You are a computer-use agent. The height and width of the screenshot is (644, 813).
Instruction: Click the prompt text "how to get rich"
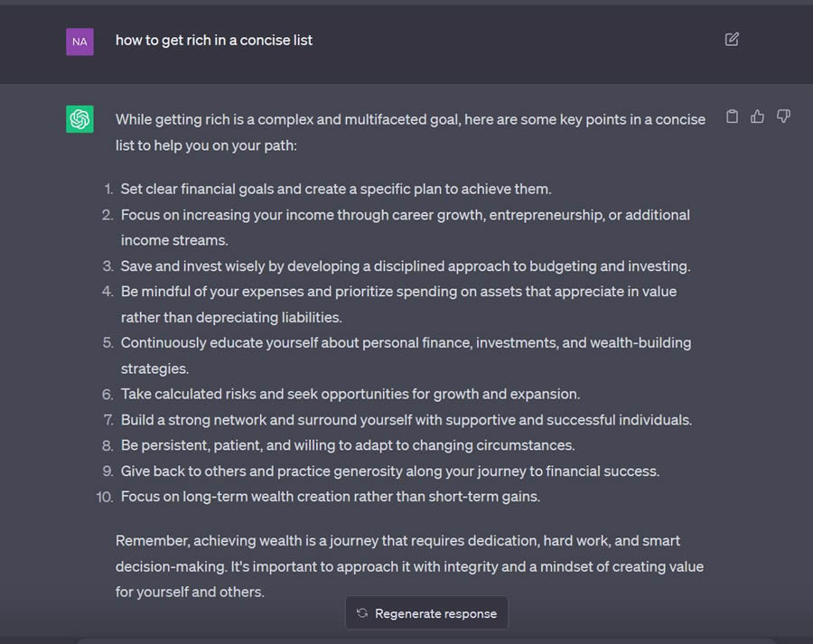coord(214,40)
